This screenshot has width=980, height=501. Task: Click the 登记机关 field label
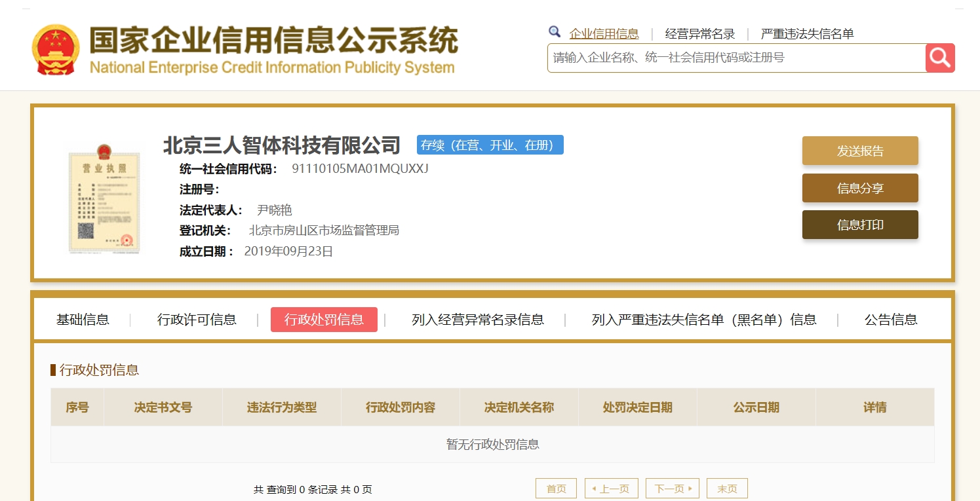205,231
